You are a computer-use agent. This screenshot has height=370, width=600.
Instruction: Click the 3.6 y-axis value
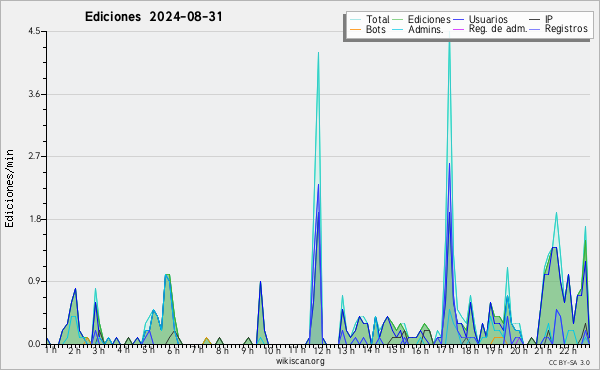34,94
